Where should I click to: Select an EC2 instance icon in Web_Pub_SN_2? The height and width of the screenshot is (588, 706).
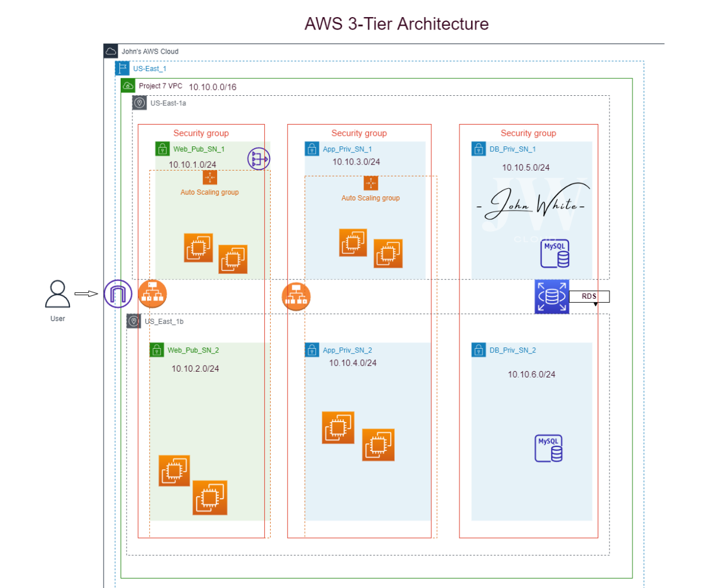175,470
